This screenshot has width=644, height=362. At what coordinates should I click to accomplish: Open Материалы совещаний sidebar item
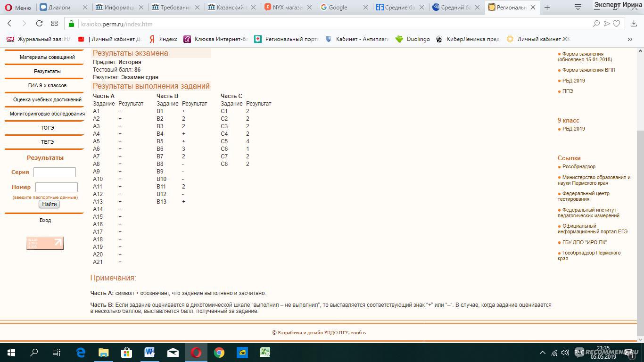click(47, 57)
